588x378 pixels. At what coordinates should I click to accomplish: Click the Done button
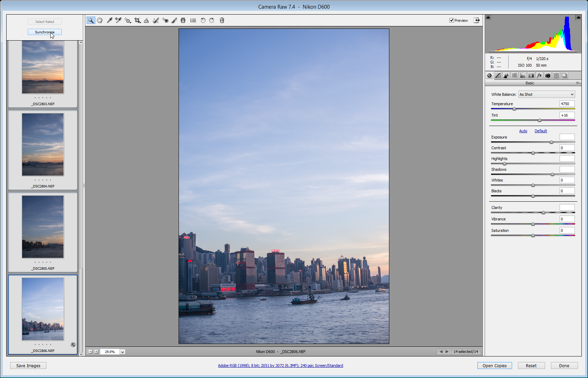[x=564, y=366]
